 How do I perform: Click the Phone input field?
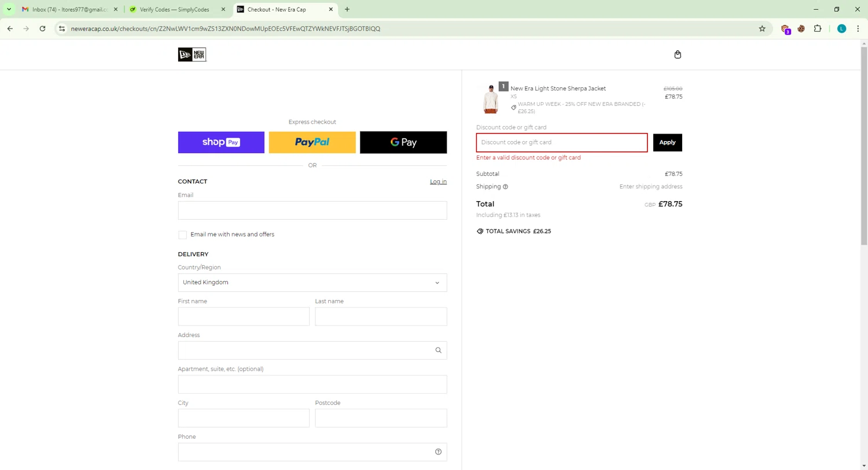(x=312, y=452)
